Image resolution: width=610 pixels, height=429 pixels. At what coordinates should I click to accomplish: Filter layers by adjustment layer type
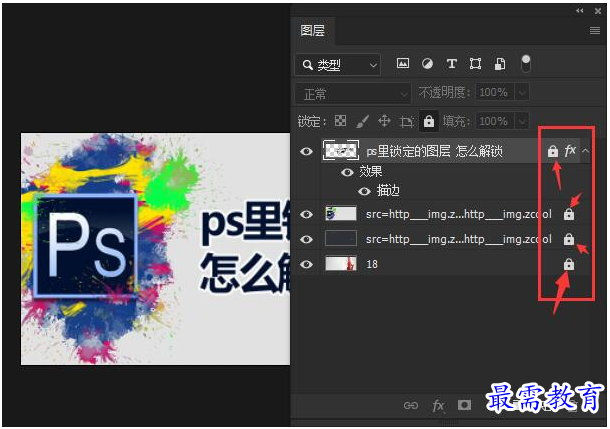click(x=427, y=63)
